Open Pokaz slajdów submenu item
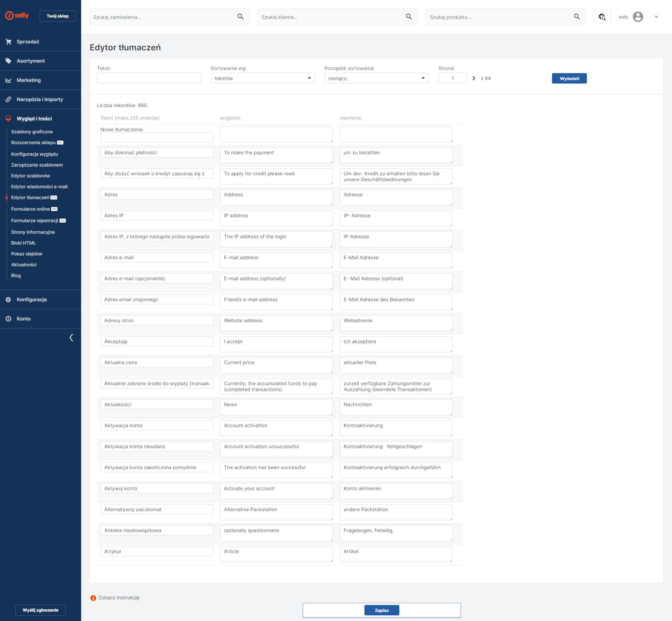Viewport: 672px width, 621px height. 27,254
